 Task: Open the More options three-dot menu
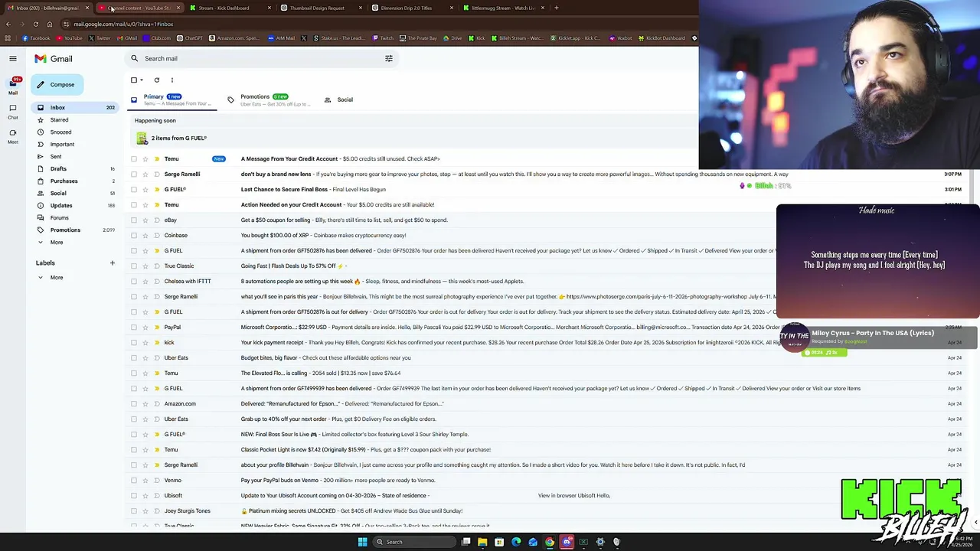tap(172, 80)
